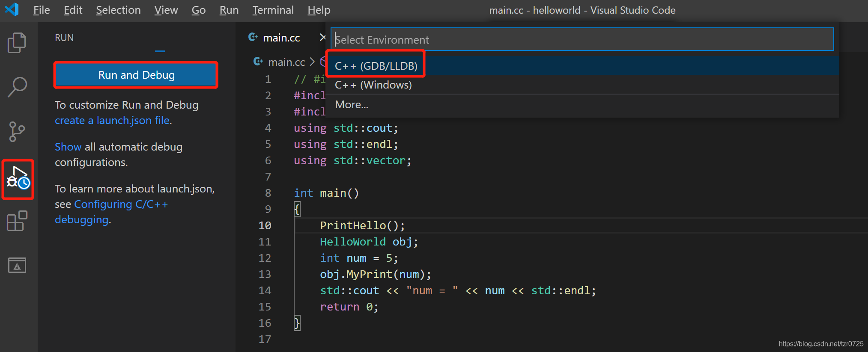The width and height of the screenshot is (868, 352).
Task: Click the Run and Debug button
Action: 136,75
